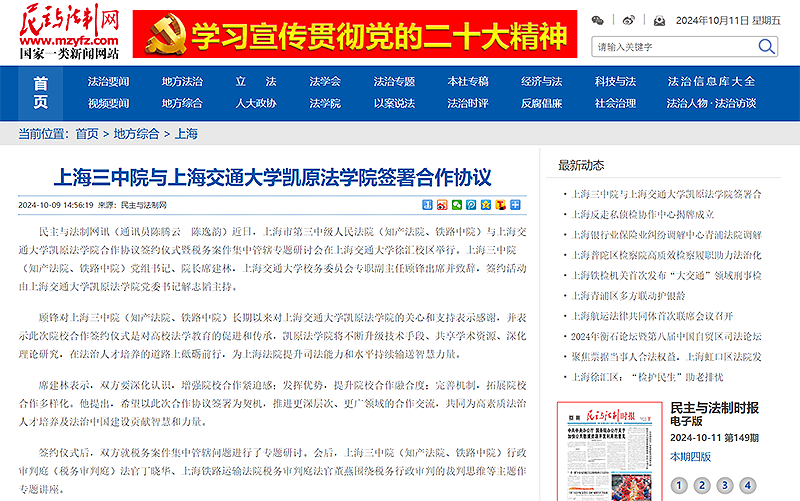Click the 来源: 民主与法制网 source text
Image resolution: width=800 pixels, height=501 pixels.
[132, 205]
